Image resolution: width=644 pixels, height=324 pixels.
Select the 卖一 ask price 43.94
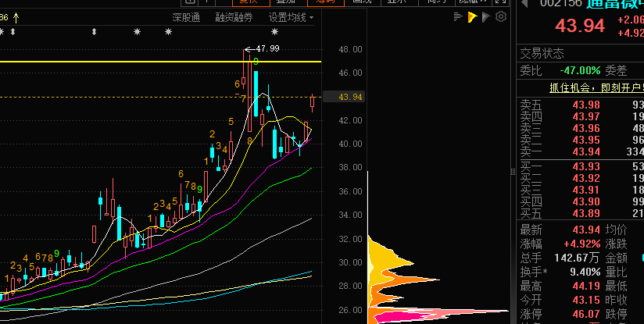pyautogui.click(x=586, y=152)
